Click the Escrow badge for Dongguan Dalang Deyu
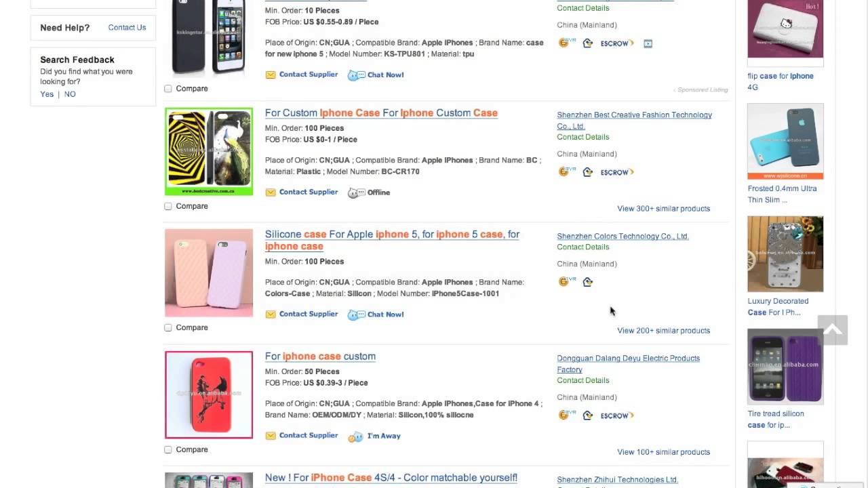Viewport: 868px width, 488px height. (616, 415)
